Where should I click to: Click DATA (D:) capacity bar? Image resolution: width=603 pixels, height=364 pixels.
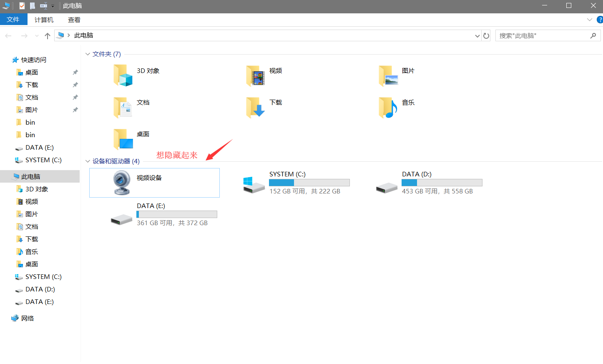[x=442, y=183]
